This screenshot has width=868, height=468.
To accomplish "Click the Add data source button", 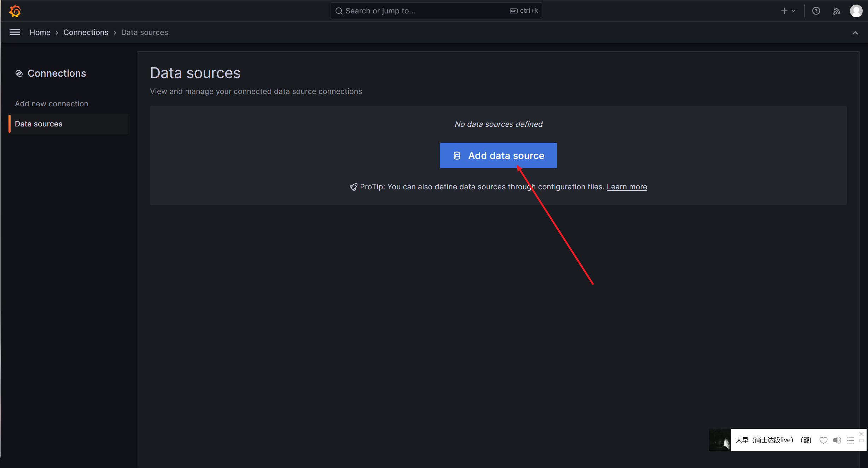I will [x=498, y=155].
